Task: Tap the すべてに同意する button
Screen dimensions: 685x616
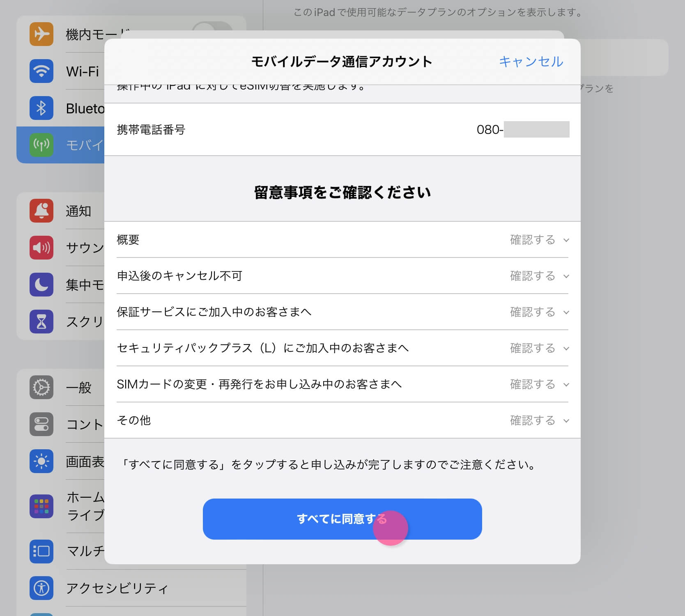Action: click(x=342, y=519)
